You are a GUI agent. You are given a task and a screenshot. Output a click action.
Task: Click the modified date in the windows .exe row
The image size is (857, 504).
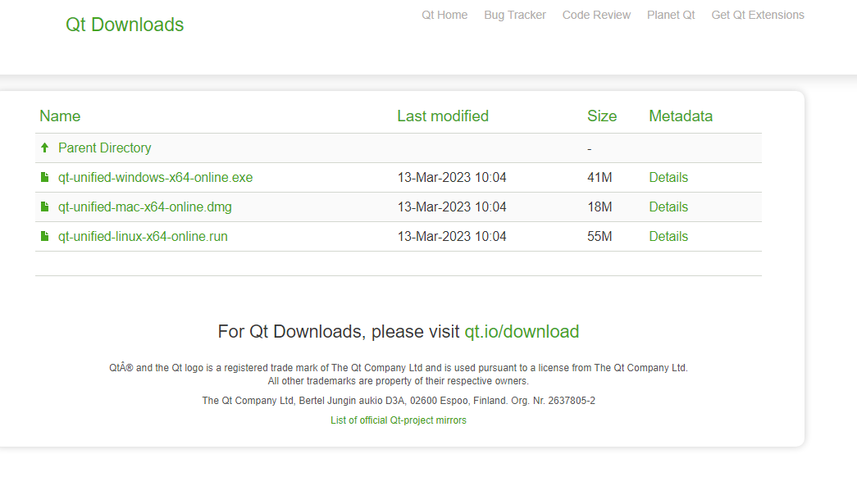[451, 178]
